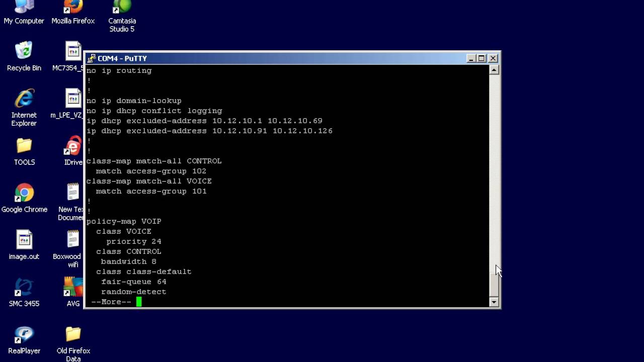Click the 'no ip domain-lookup' line
644x362 pixels.
click(x=134, y=101)
